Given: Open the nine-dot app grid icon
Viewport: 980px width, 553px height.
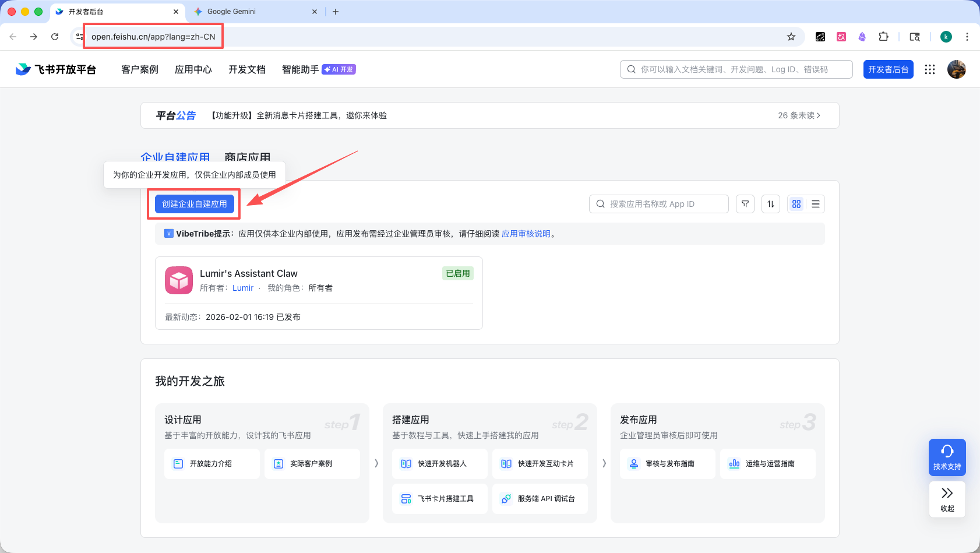Looking at the screenshot, I should pyautogui.click(x=930, y=69).
